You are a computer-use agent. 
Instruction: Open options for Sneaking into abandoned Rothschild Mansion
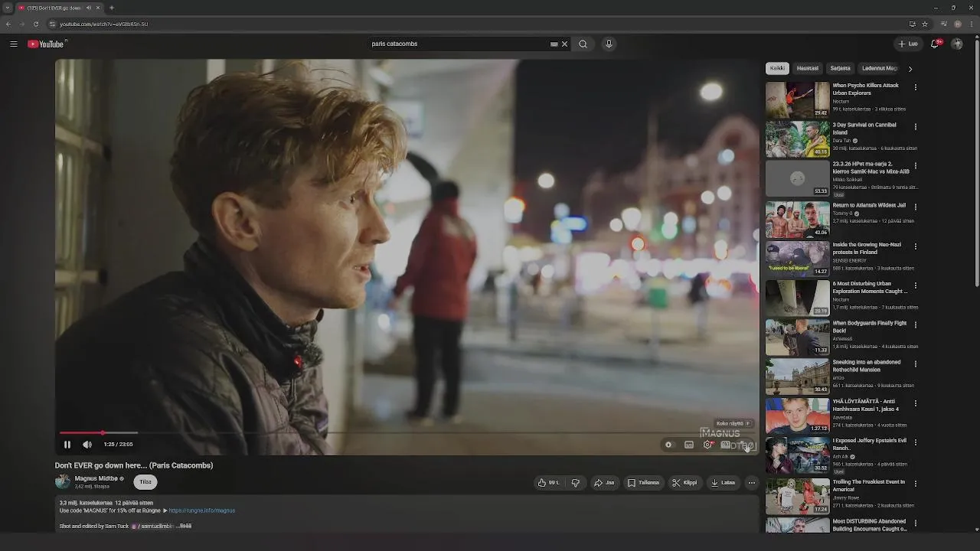coord(916,364)
